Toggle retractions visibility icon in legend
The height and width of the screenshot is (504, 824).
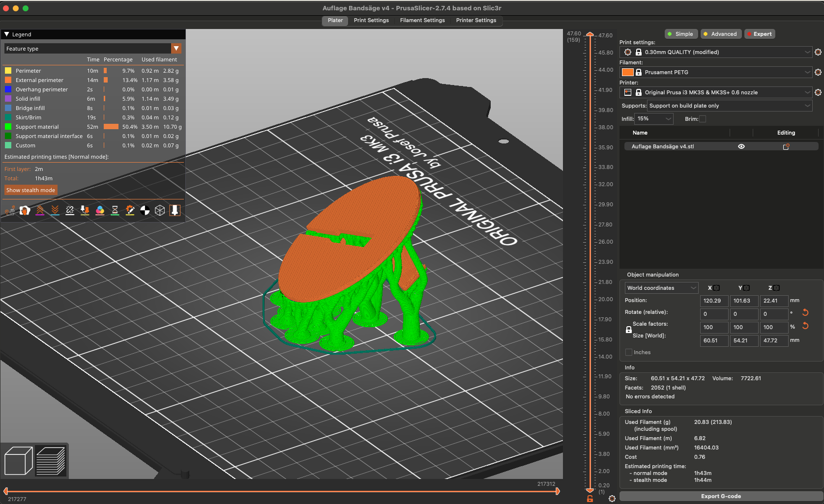click(40, 211)
